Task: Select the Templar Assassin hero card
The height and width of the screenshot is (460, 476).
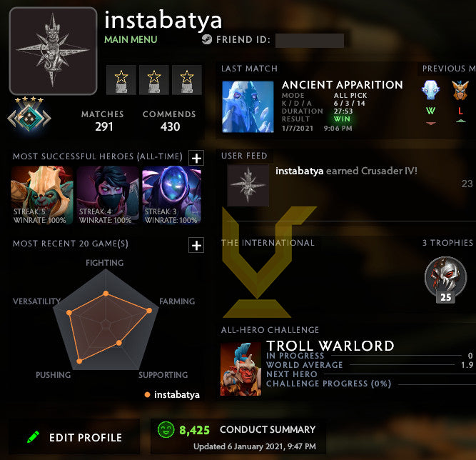Action: [x=108, y=195]
